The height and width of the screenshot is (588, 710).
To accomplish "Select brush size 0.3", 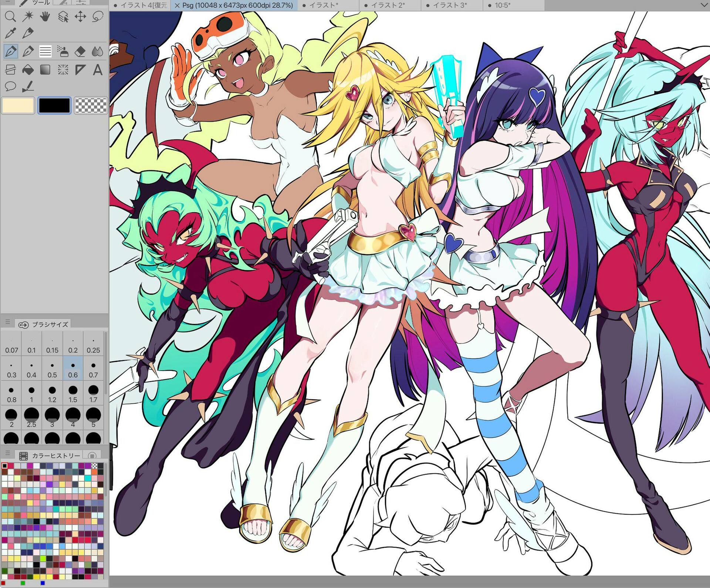I will coord(11,369).
